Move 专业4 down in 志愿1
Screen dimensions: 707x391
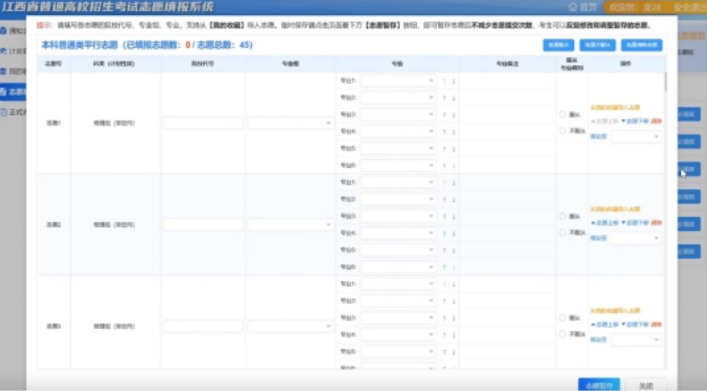(454, 132)
